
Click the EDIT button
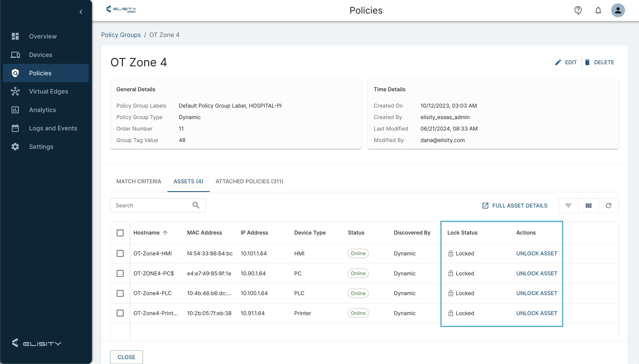(x=566, y=62)
